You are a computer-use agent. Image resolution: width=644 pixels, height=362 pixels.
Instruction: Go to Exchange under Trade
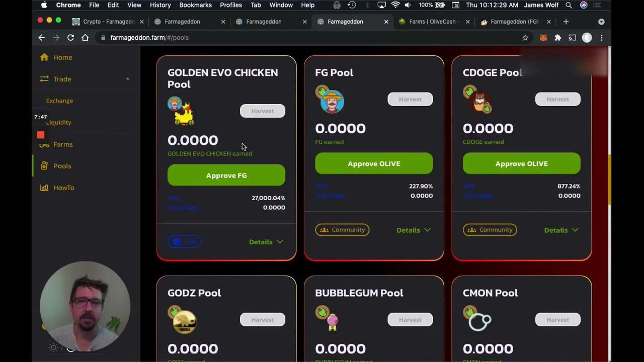tap(59, 101)
